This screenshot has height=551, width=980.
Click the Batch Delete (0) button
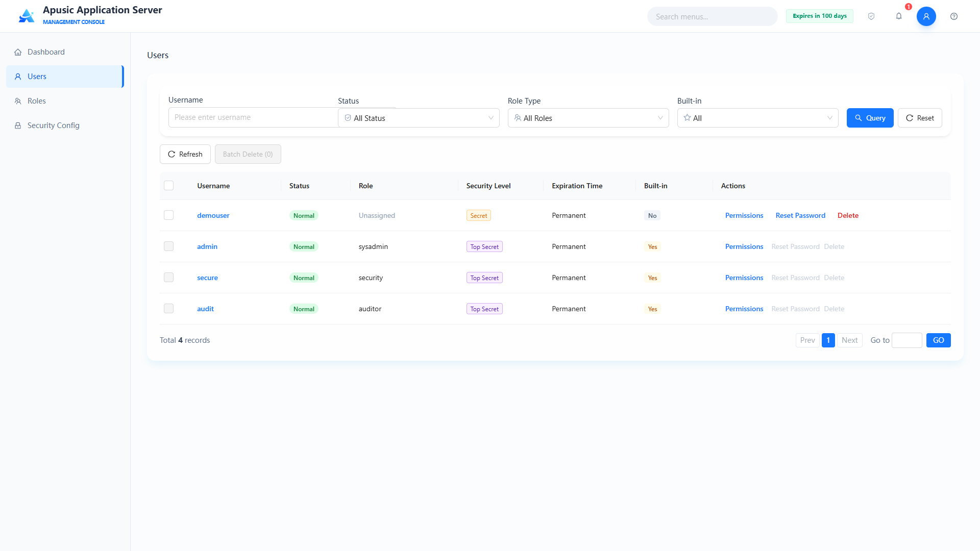[x=248, y=154]
